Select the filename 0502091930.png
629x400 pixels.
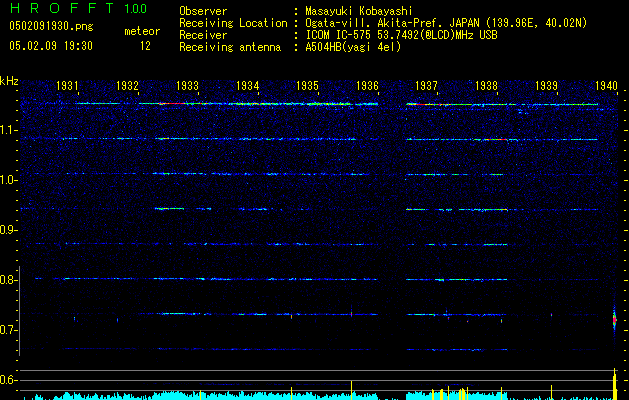pyautogui.click(x=51, y=26)
